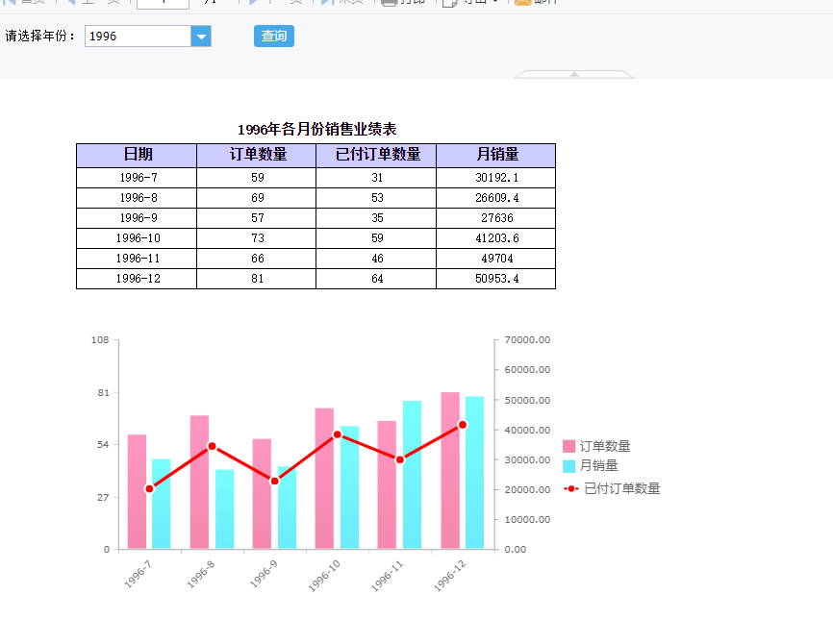Viewport: 833px width, 644px height.
Task: Collapse the parameter panel with the up-arrow handle
Action: point(573,74)
